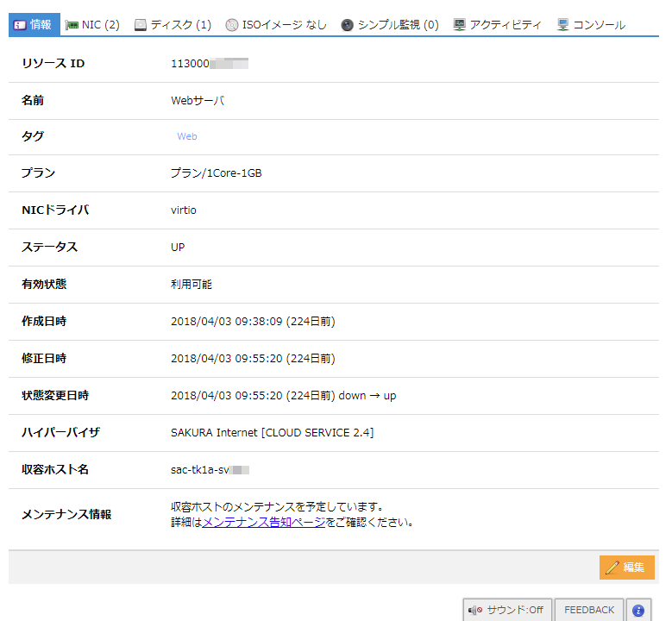
Task: Click the コンソール monitor icon
Action: click(x=563, y=25)
